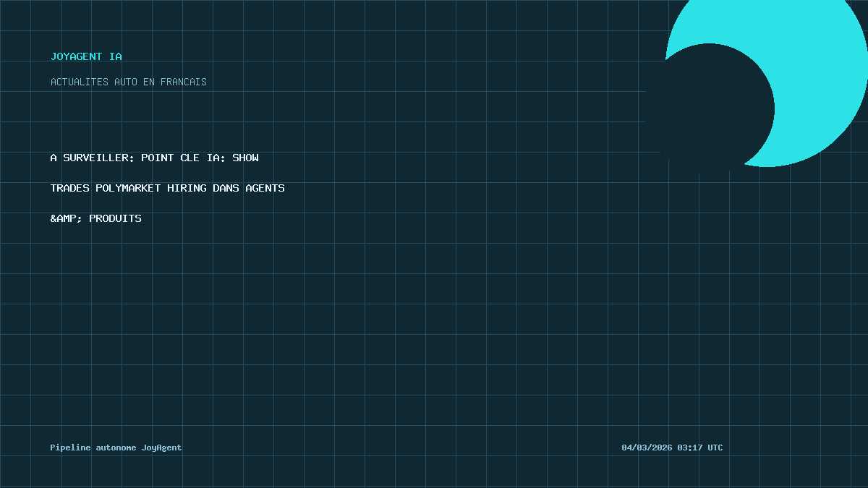Click the HIRING word in headline
This screenshot has width=868, height=488.
[187, 188]
